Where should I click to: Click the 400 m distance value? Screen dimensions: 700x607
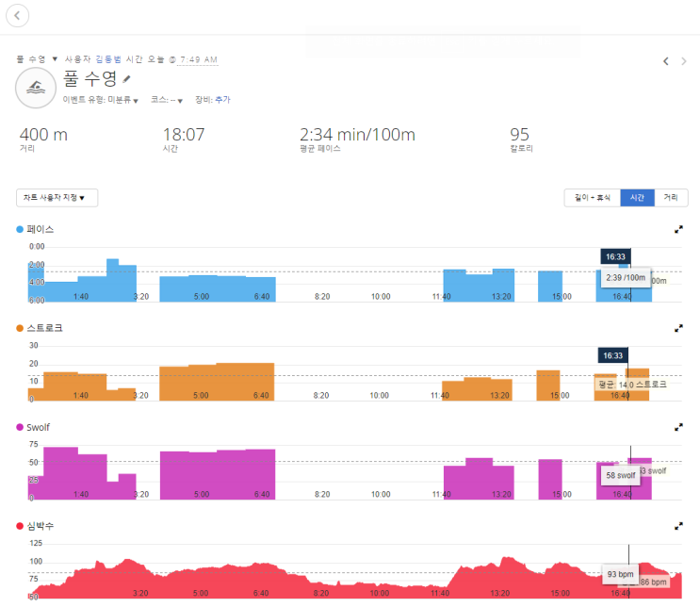point(43,135)
